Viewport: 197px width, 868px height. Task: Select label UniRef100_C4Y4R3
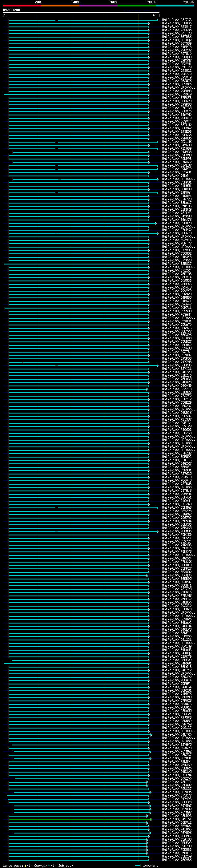(x=177, y=799)
